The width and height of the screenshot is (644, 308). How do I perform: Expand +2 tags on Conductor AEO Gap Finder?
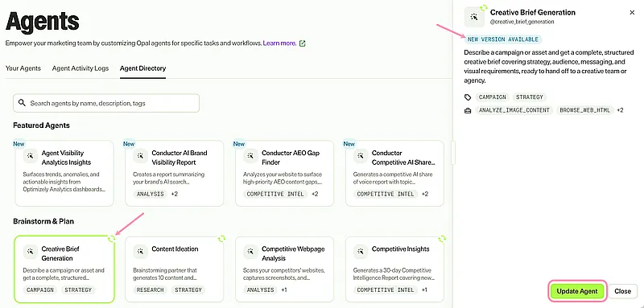tap(315, 194)
